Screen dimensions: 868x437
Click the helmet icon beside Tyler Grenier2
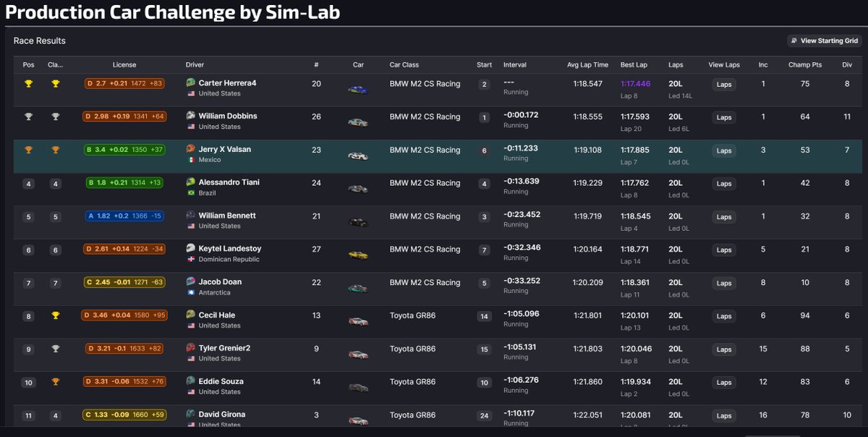pyautogui.click(x=191, y=348)
